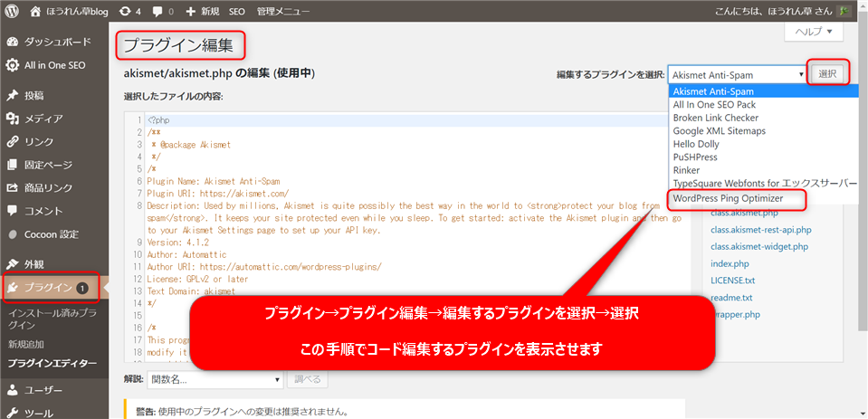The width and height of the screenshot is (868, 419).
Task: Click the 選択 button
Action: [827, 74]
